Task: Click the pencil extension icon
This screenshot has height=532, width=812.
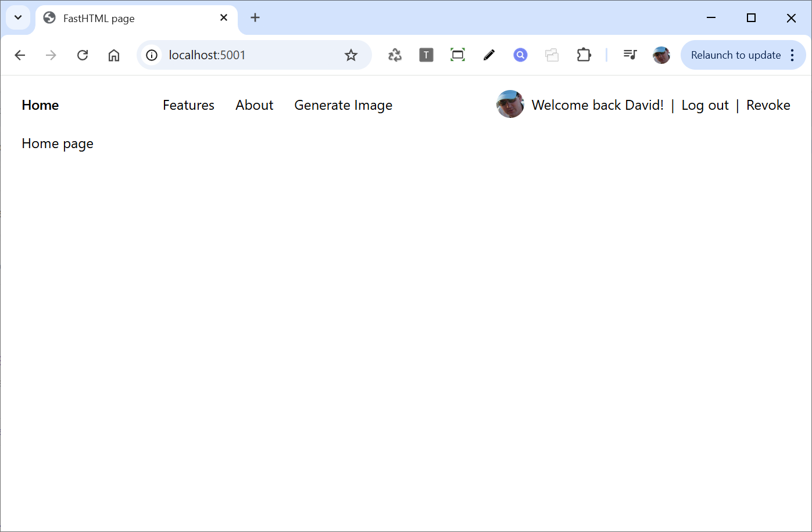Action: [x=489, y=55]
